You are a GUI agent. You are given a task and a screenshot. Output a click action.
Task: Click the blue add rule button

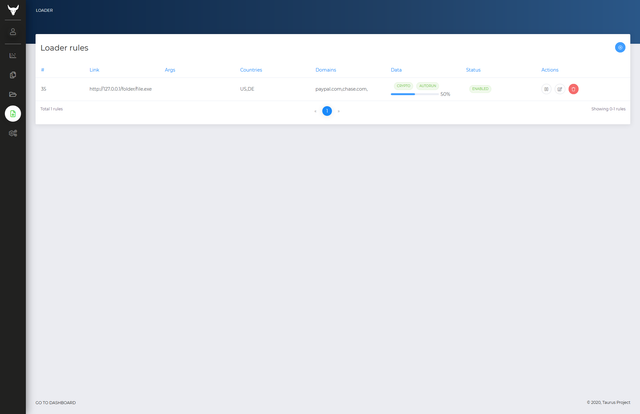click(x=620, y=47)
